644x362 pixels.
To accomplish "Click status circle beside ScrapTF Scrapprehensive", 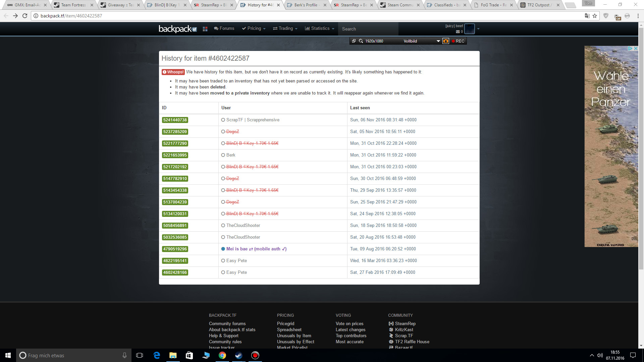I will tap(223, 120).
